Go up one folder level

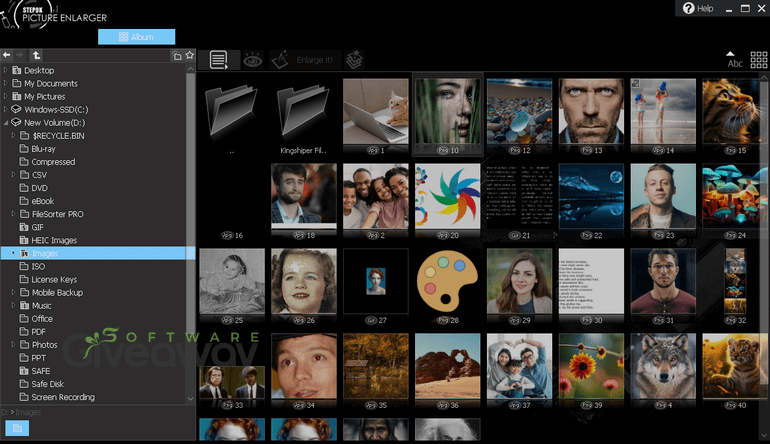pyautogui.click(x=36, y=55)
